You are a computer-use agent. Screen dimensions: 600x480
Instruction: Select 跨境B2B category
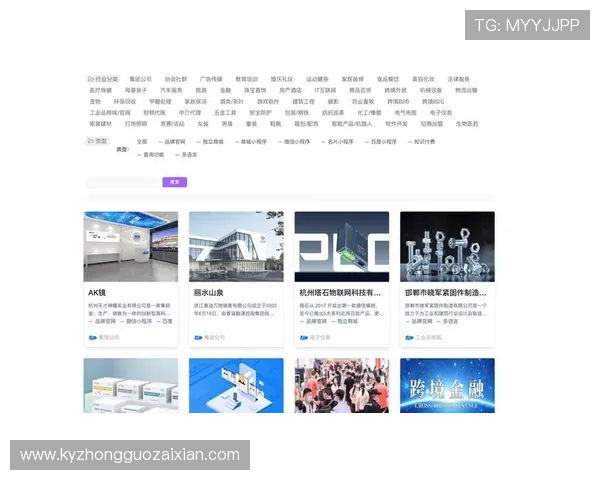(x=398, y=101)
